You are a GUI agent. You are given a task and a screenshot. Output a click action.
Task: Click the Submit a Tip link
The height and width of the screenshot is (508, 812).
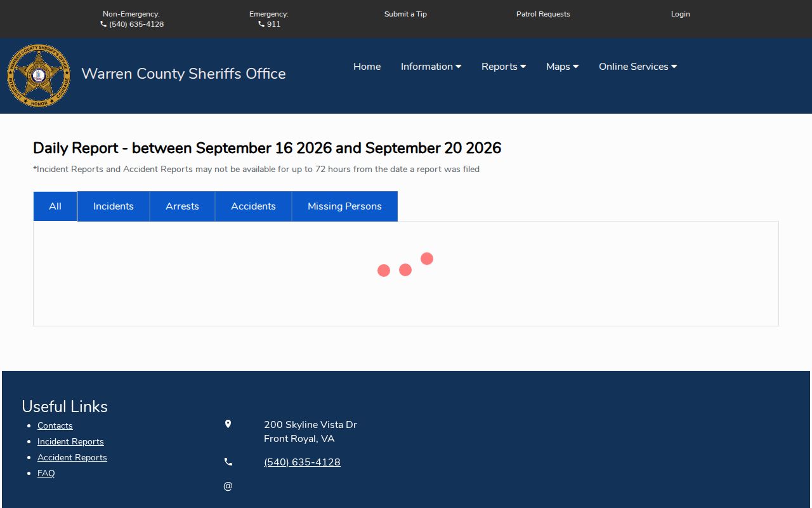point(405,14)
